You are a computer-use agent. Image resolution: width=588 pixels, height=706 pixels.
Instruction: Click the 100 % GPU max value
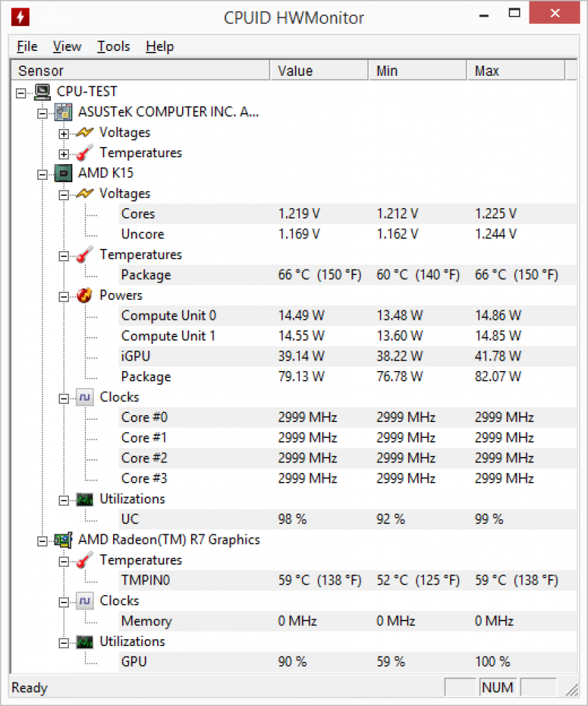point(493,662)
